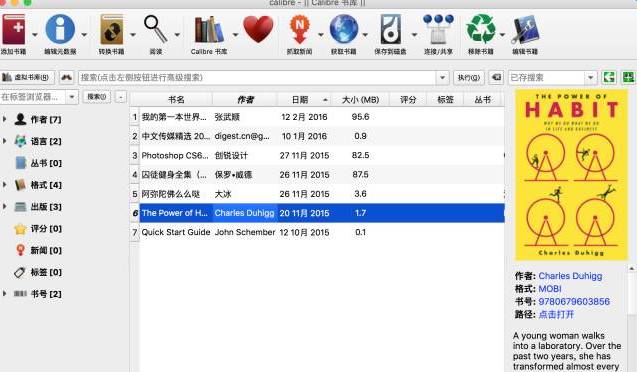
Task: Sort by the date column header
Action: point(304,99)
